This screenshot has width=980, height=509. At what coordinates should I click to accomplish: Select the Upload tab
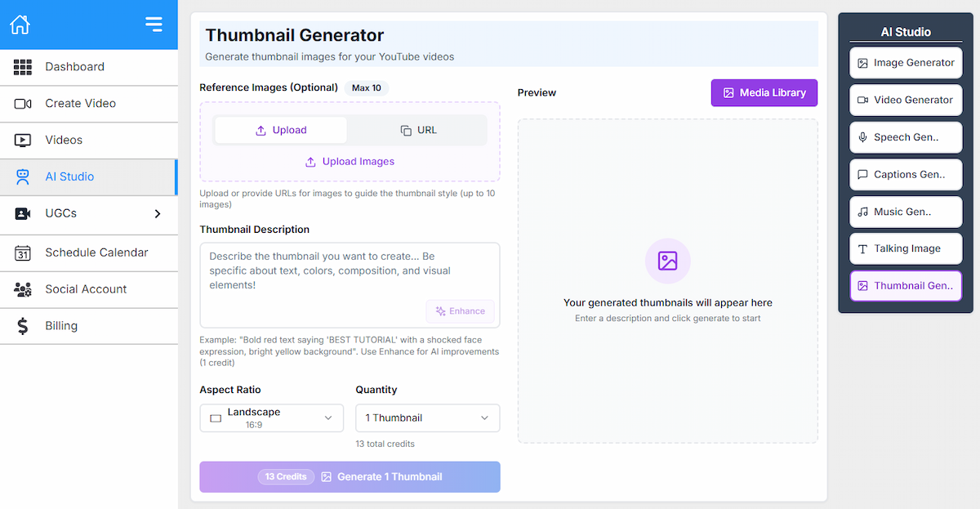[280, 130]
